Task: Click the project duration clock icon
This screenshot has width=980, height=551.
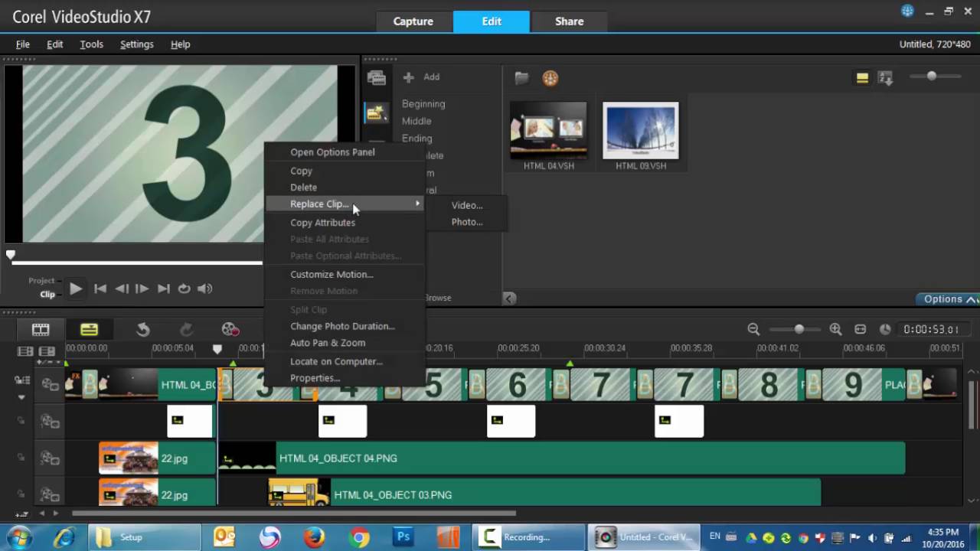Action: pos(886,329)
